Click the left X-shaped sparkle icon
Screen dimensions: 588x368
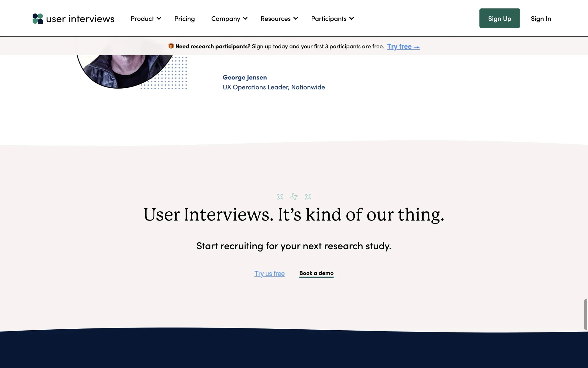(280, 197)
